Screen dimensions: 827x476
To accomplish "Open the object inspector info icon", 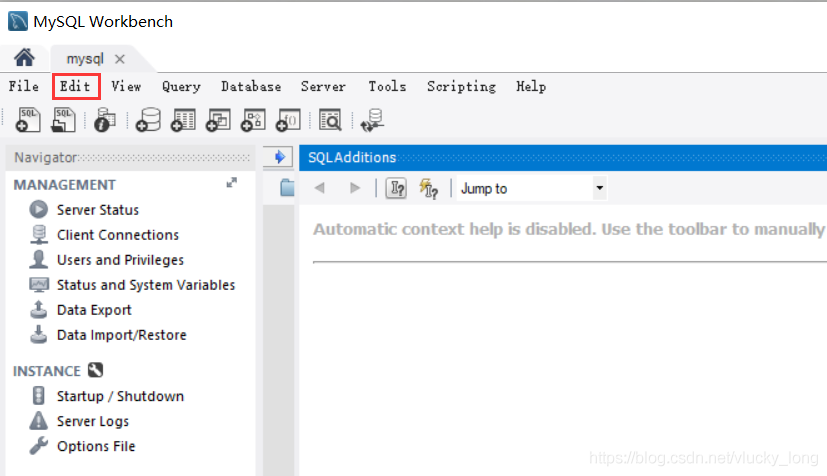I will coord(105,120).
